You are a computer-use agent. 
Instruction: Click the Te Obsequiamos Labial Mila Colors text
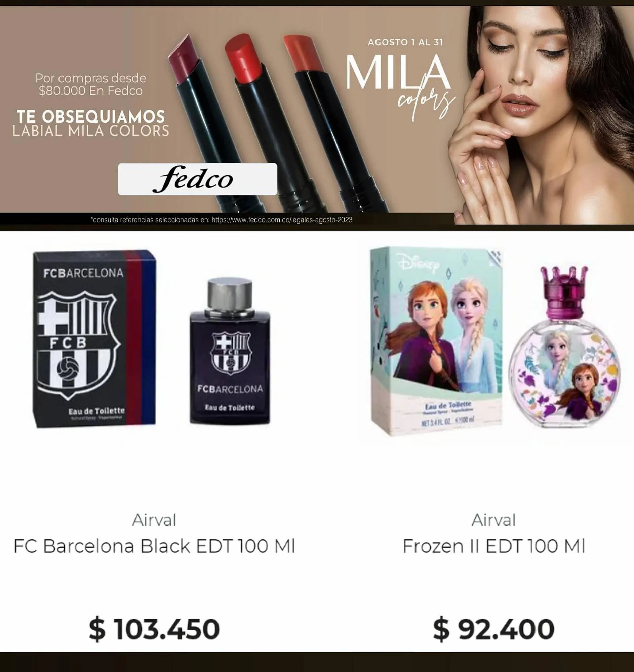tap(91, 124)
